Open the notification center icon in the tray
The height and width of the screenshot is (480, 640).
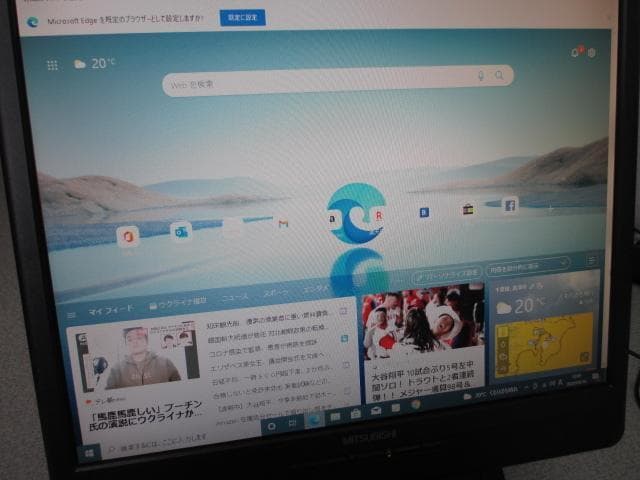(596, 376)
